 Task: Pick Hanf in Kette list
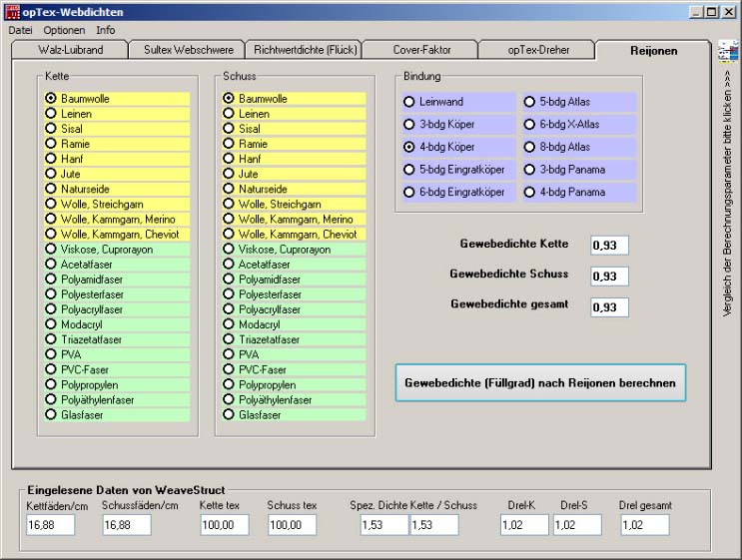117,159
